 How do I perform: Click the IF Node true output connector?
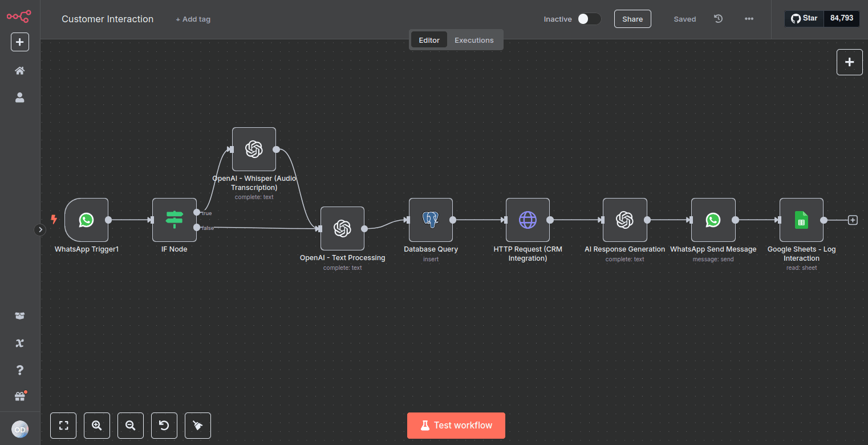point(197,212)
